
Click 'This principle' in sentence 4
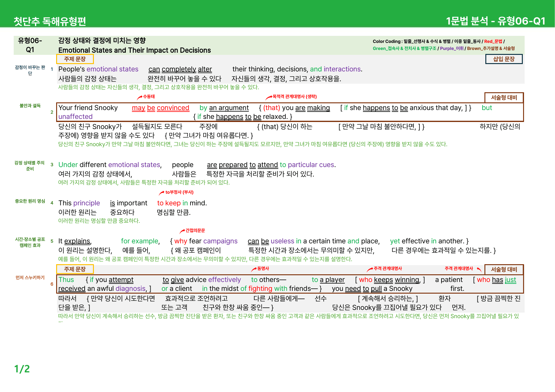[79, 203]
